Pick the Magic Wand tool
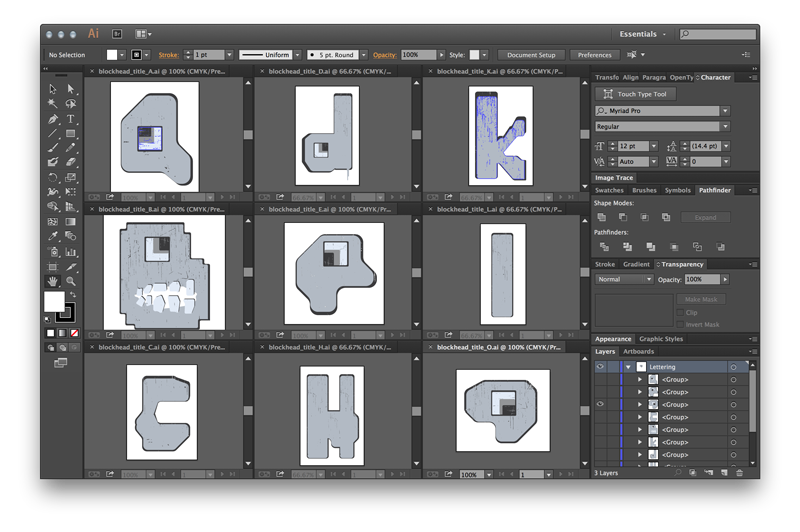 [53, 104]
